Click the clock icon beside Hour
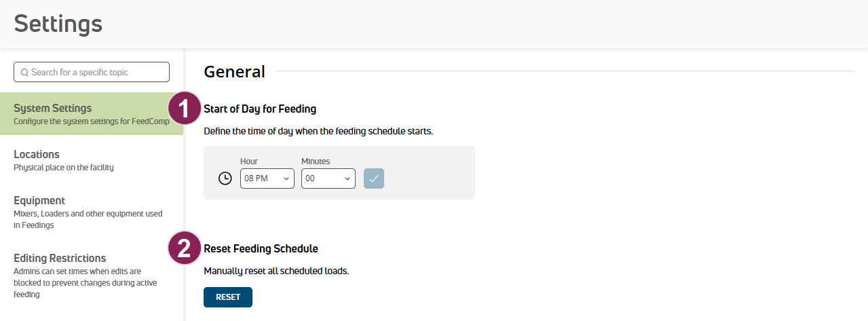This screenshot has width=868, height=321. coord(225,178)
